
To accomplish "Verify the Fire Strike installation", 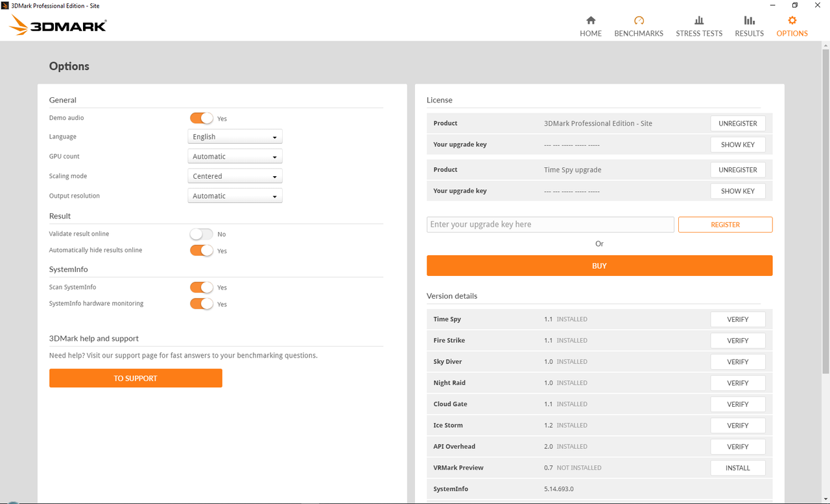I will [738, 341].
